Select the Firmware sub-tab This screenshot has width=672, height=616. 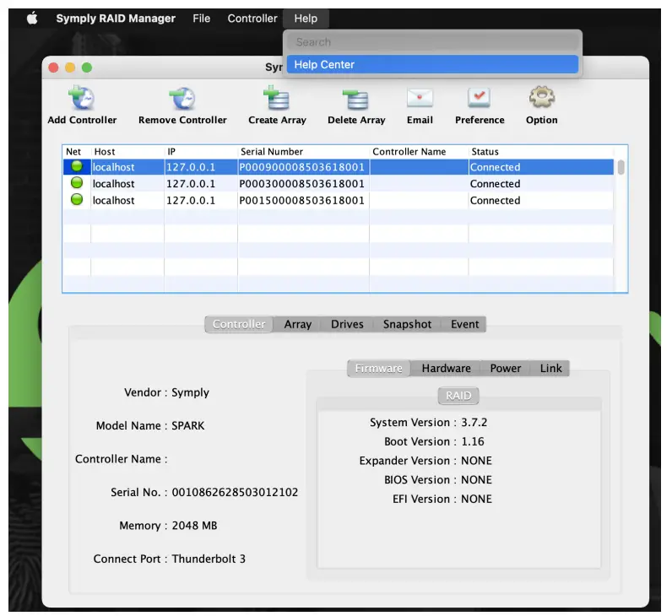point(378,369)
